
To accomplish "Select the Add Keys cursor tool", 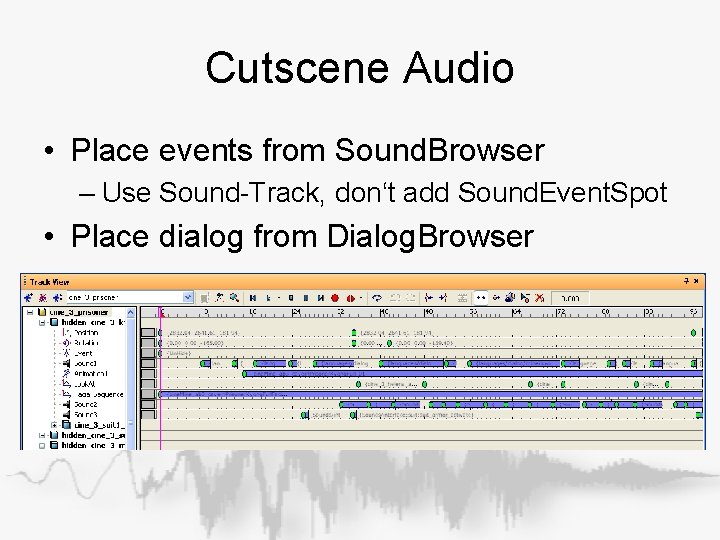I will pos(524,298).
